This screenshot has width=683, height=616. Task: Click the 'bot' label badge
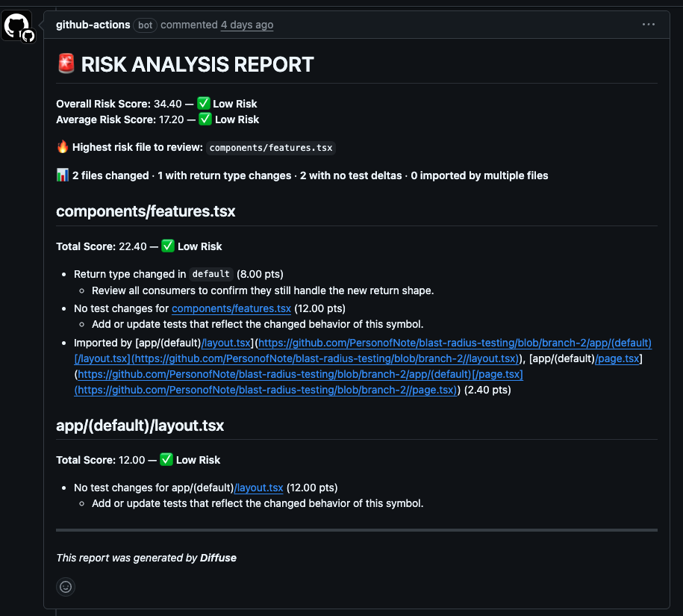coord(145,25)
